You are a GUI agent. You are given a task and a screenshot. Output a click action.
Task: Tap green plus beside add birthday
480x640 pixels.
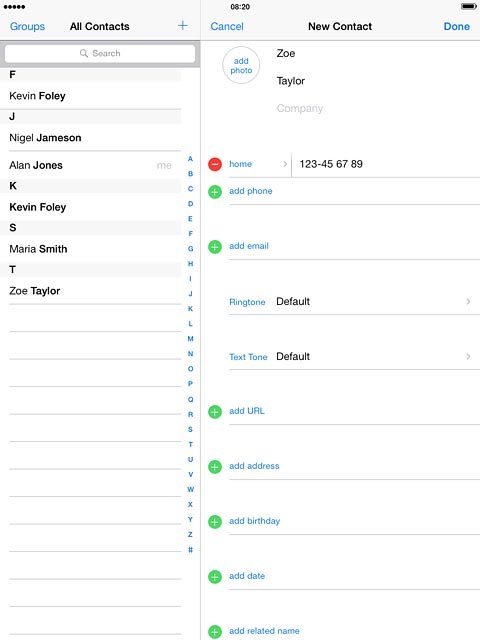click(x=215, y=522)
